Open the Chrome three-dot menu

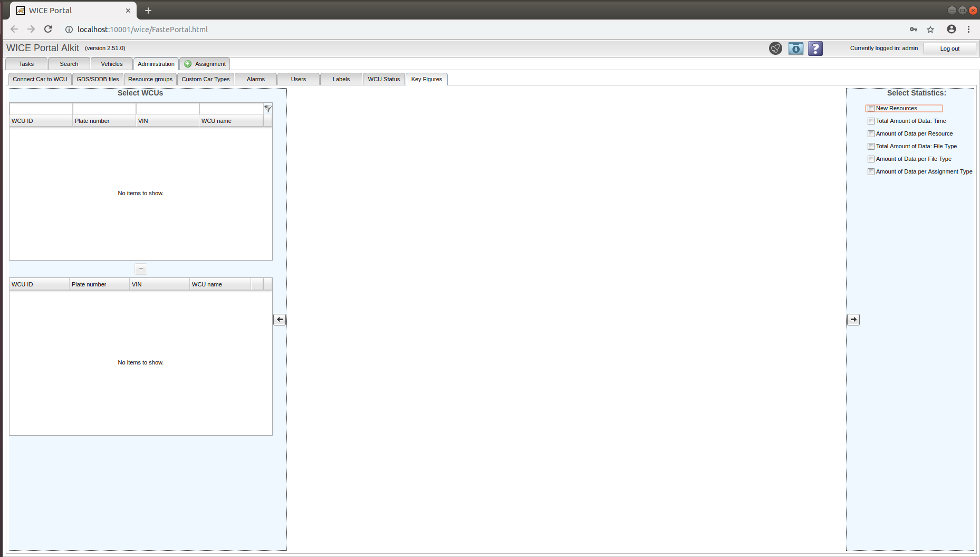point(968,30)
